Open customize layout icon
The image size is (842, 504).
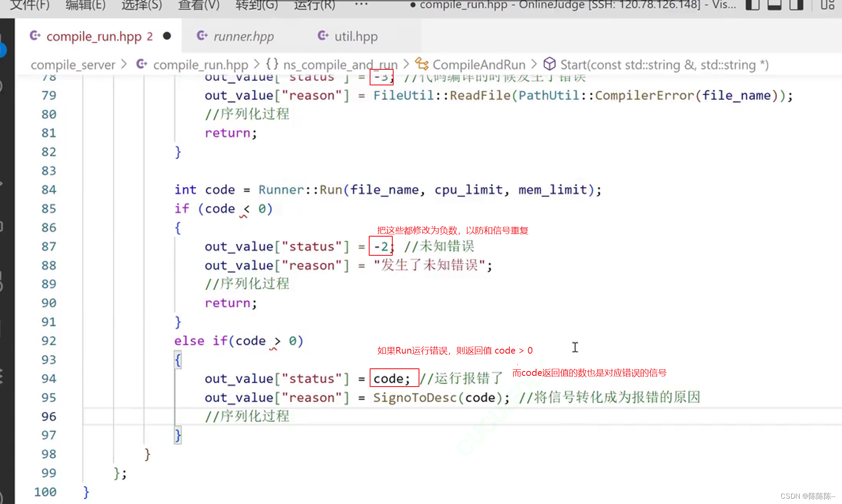tap(827, 5)
